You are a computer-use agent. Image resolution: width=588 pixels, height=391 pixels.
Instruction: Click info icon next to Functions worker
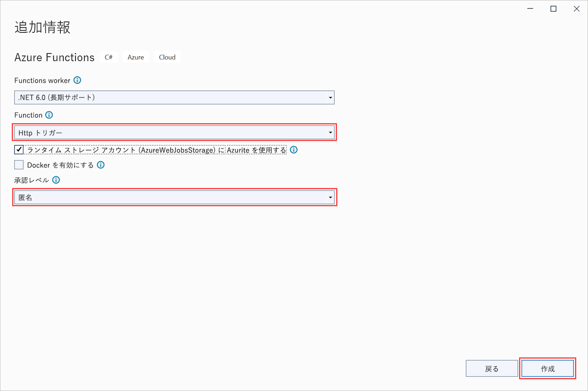[77, 80]
